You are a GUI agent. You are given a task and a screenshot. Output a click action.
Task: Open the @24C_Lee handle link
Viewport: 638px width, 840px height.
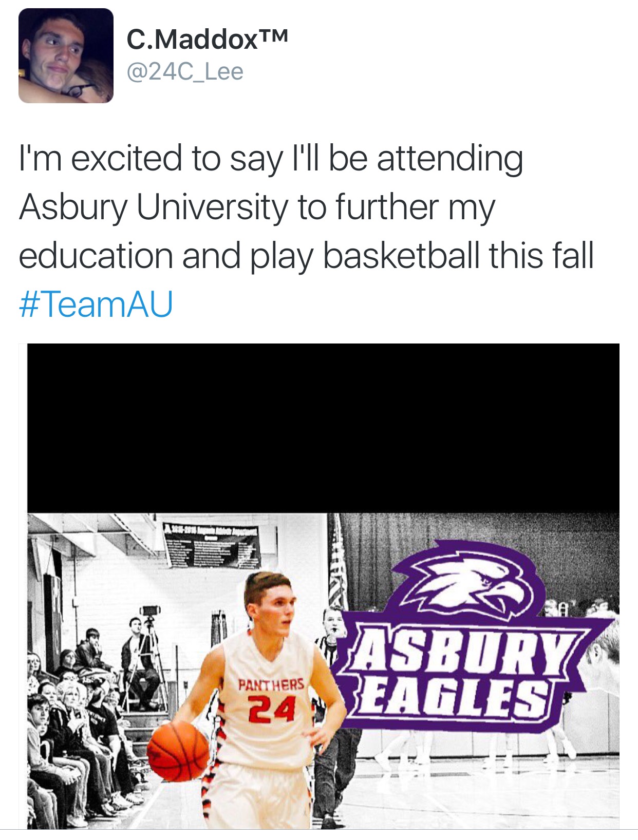[184, 71]
